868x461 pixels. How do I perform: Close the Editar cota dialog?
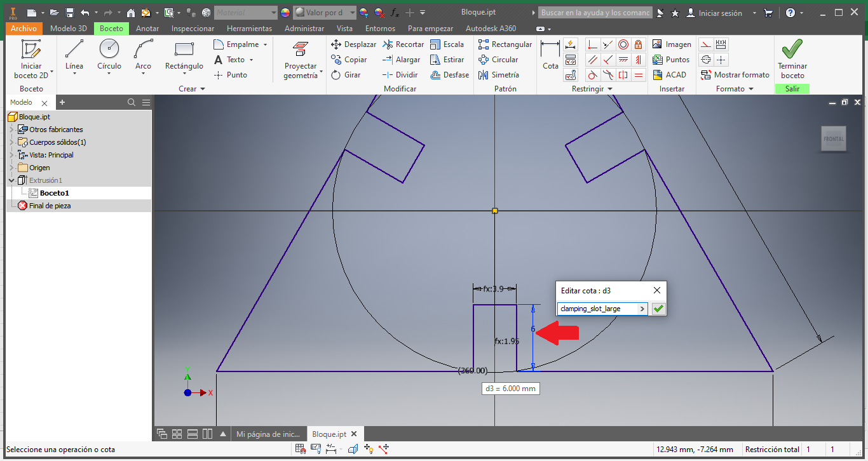pyautogui.click(x=657, y=290)
